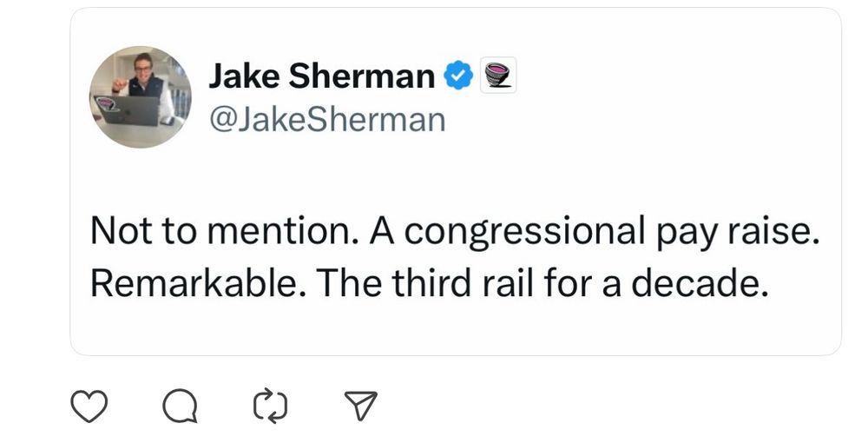
Task: Click the laptop shown in the avatar photo
Action: 129,109
